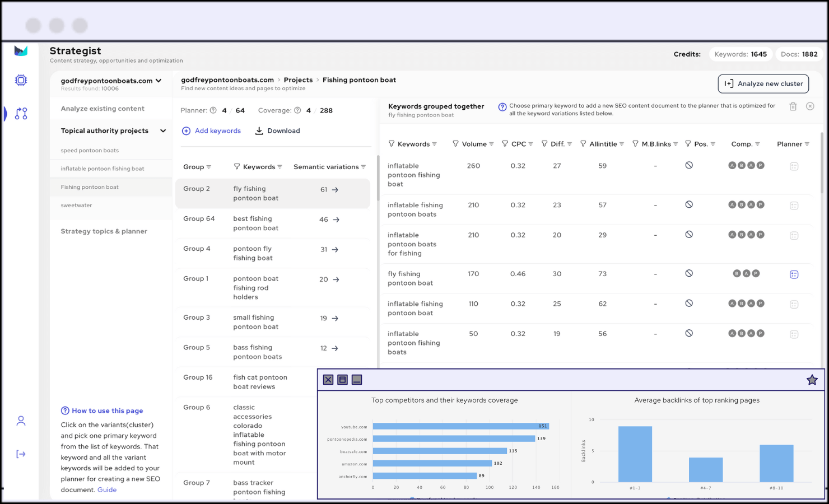Open the user profile icon at bottom sidebar
829x504 pixels.
click(21, 421)
